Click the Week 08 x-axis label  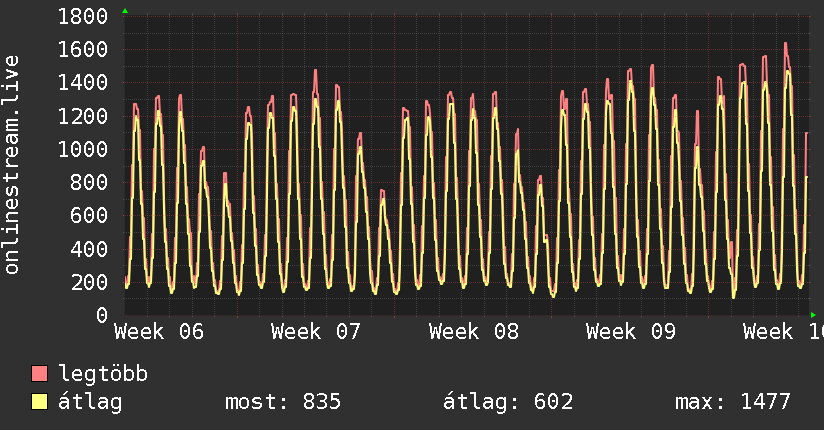click(474, 331)
